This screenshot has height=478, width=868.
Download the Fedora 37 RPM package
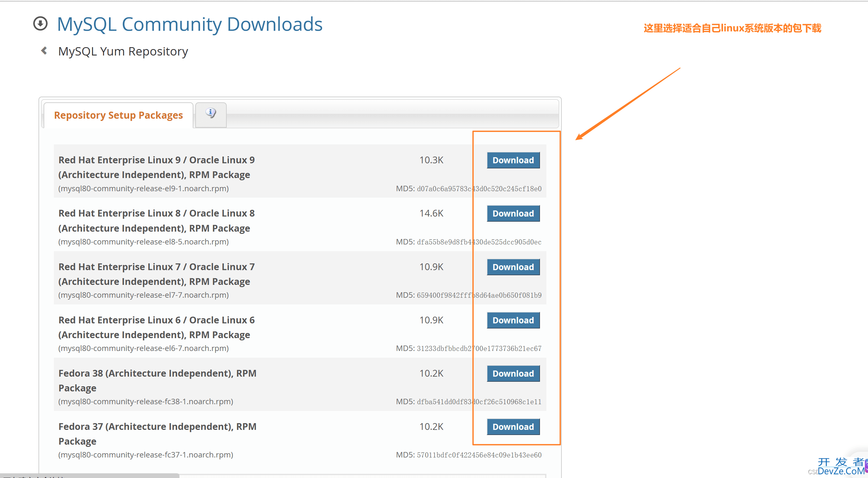[x=513, y=427]
